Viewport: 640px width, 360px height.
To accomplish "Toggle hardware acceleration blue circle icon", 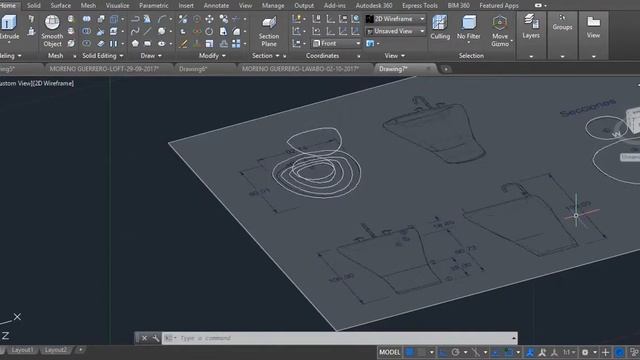I will [619, 352].
